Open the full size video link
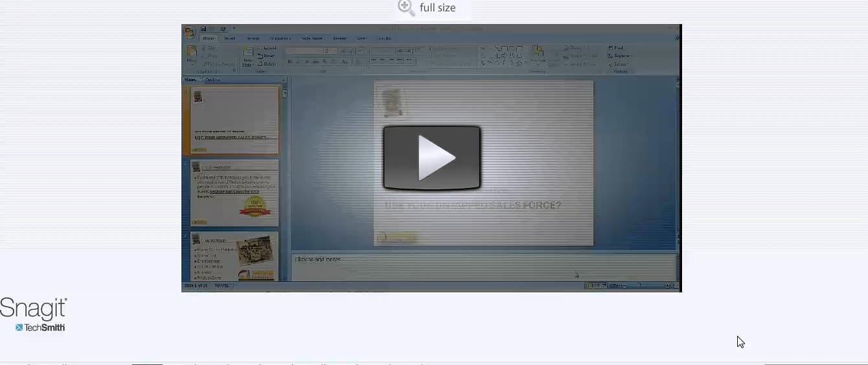The width and height of the screenshot is (868, 365). [437, 8]
